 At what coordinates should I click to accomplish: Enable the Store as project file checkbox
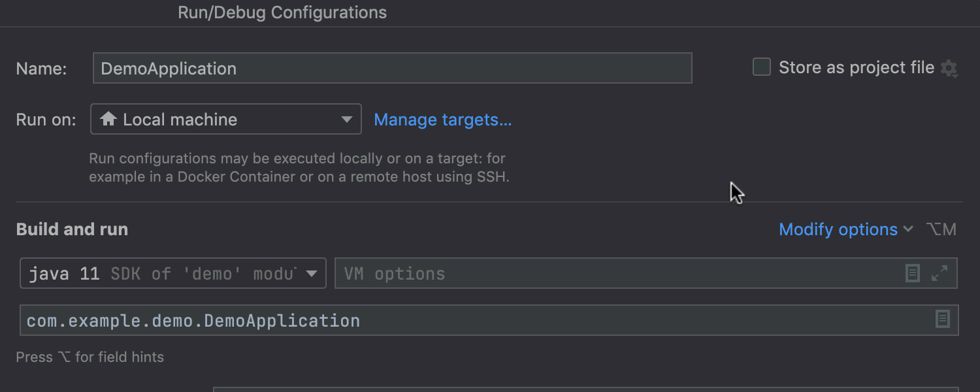point(762,67)
